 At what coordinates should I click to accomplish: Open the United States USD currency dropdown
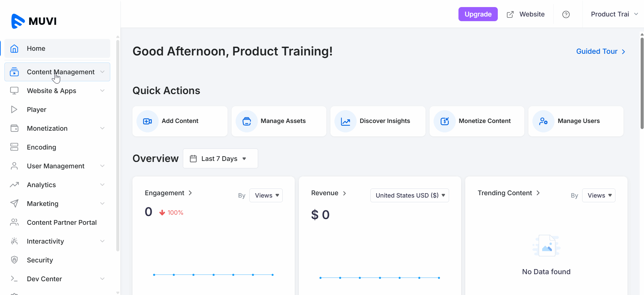tap(409, 196)
